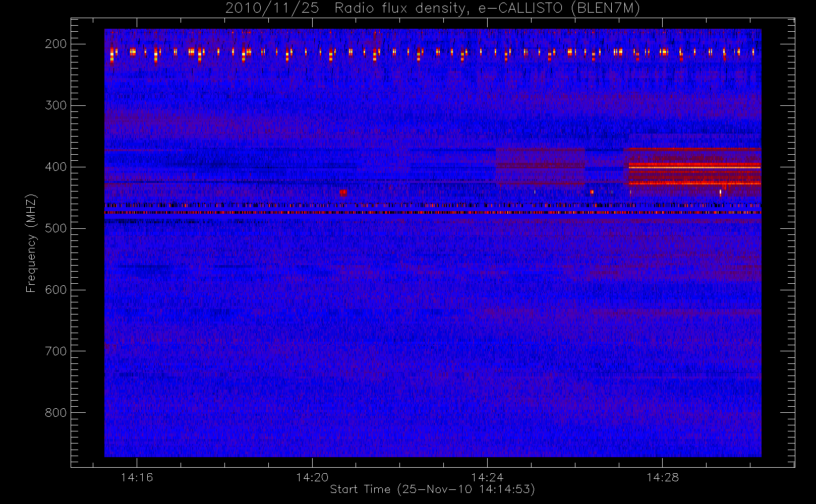Click the plot title '2010/11/25 Radio flux density, e-CALLISTO (BLEN7M)'
The width and height of the screenshot is (816, 504).
coord(432,8)
